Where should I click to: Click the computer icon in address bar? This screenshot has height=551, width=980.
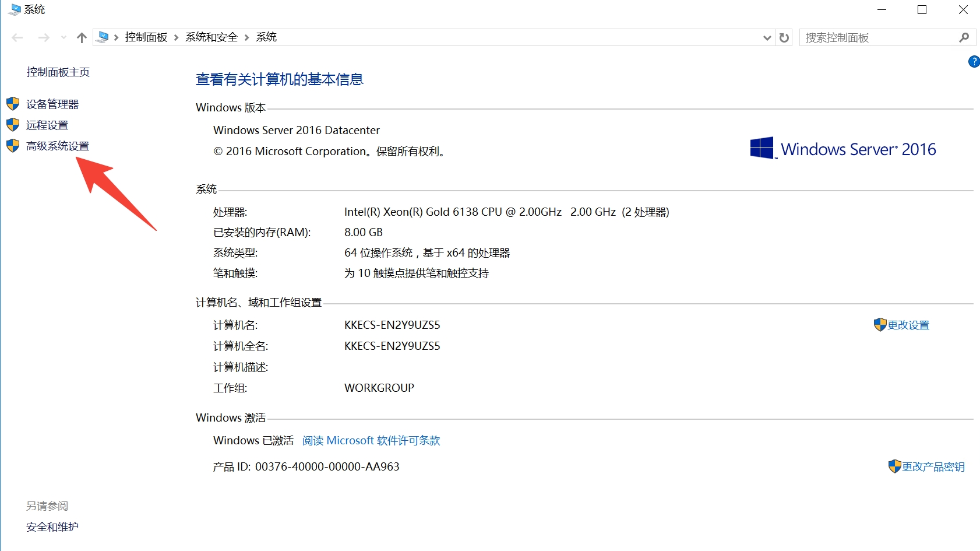pos(103,37)
